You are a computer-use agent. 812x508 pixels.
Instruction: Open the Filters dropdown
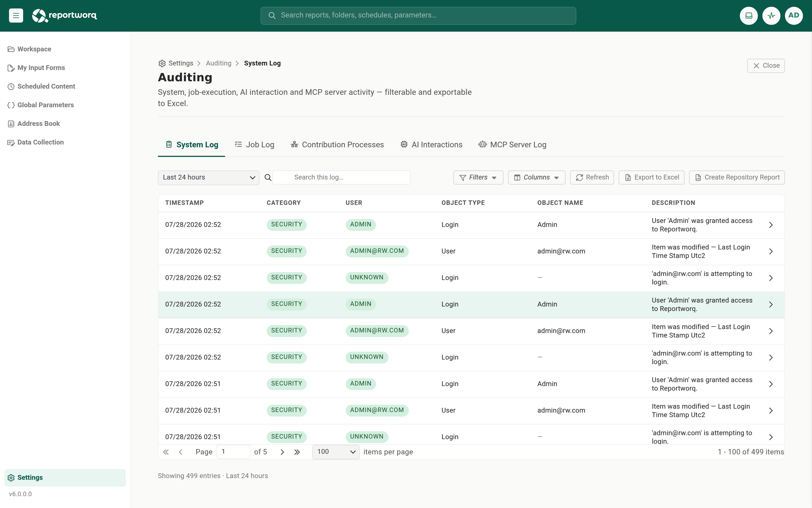coord(478,178)
